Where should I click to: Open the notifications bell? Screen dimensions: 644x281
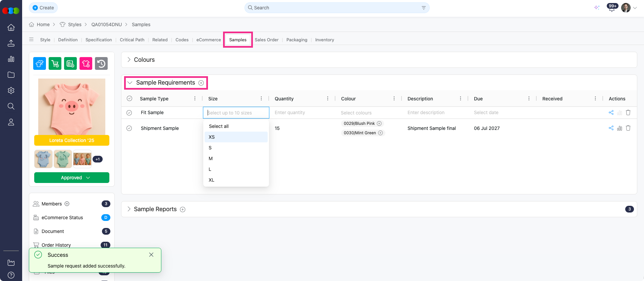pyautogui.click(x=611, y=8)
